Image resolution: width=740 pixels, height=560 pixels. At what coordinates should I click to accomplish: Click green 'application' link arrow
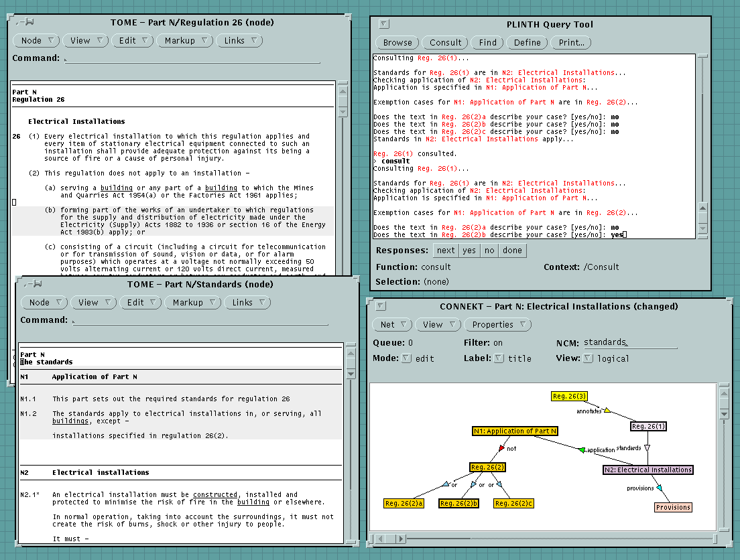click(582, 449)
